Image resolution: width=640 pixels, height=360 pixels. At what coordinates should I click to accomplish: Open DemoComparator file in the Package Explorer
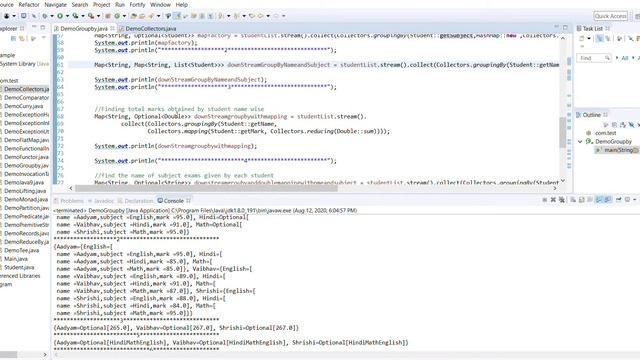(26, 98)
